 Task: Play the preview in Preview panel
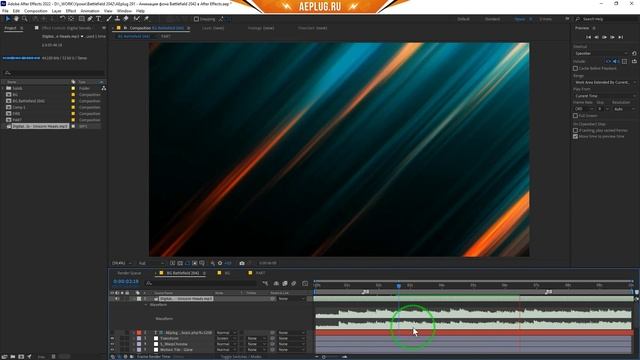click(604, 37)
